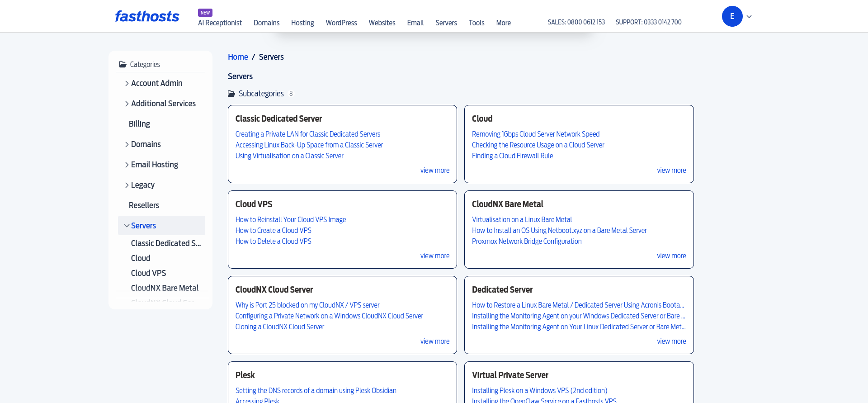Click the fasthosts logo
The height and width of the screenshot is (403, 868).
147,16
